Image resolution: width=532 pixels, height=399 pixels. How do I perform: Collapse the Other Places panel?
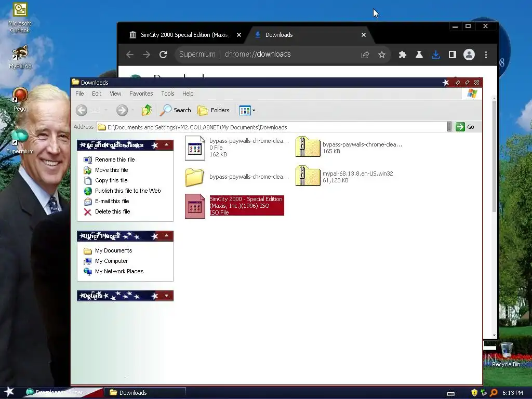coord(167,236)
